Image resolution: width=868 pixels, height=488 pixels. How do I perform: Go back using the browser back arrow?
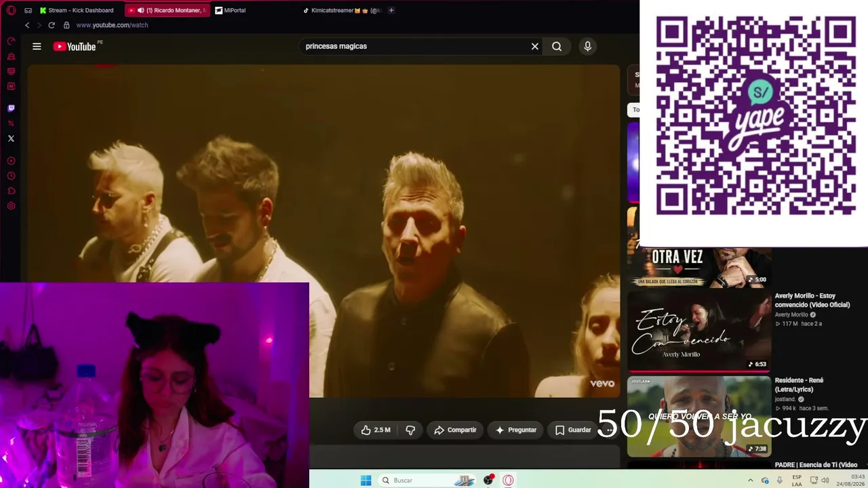coord(27,25)
